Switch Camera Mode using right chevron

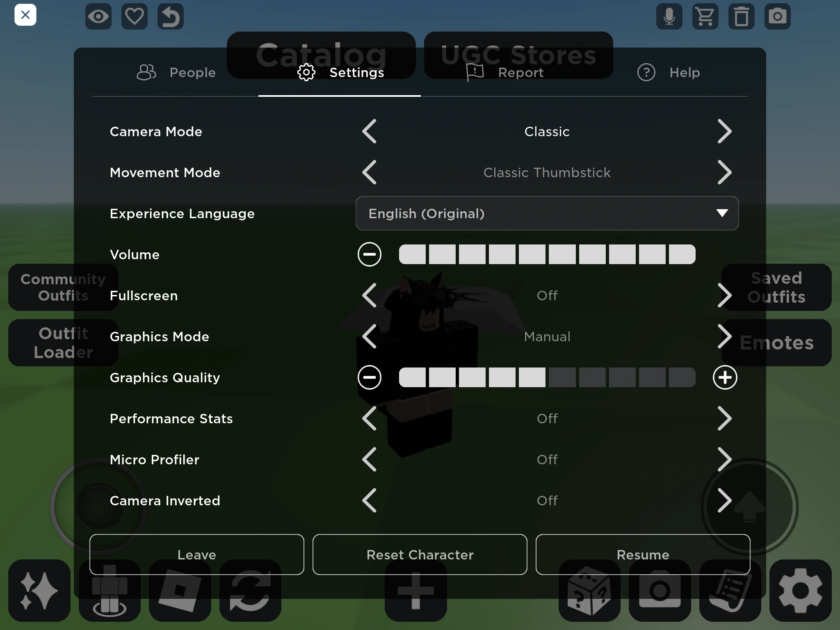726,131
